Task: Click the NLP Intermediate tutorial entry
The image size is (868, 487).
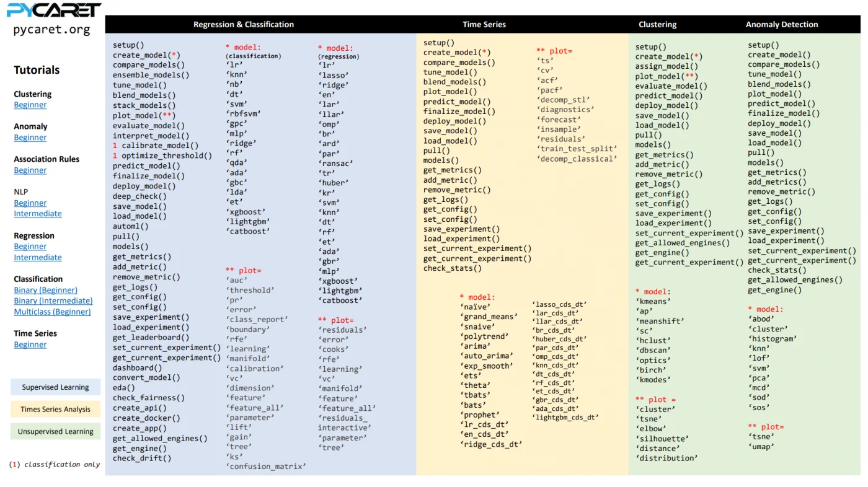Action: [x=37, y=213]
